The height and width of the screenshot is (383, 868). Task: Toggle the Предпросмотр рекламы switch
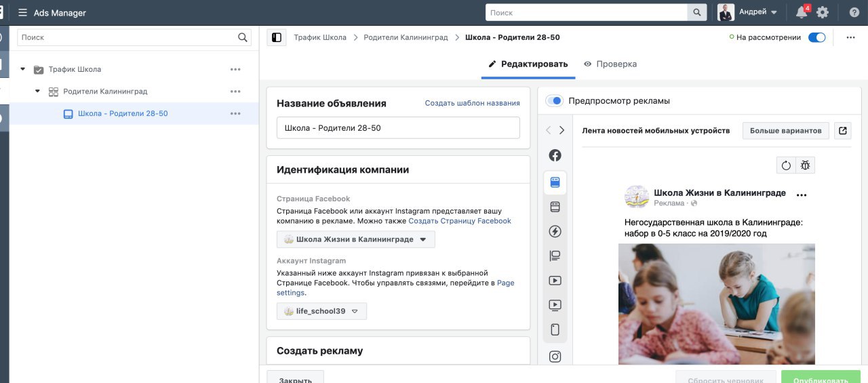coord(555,101)
